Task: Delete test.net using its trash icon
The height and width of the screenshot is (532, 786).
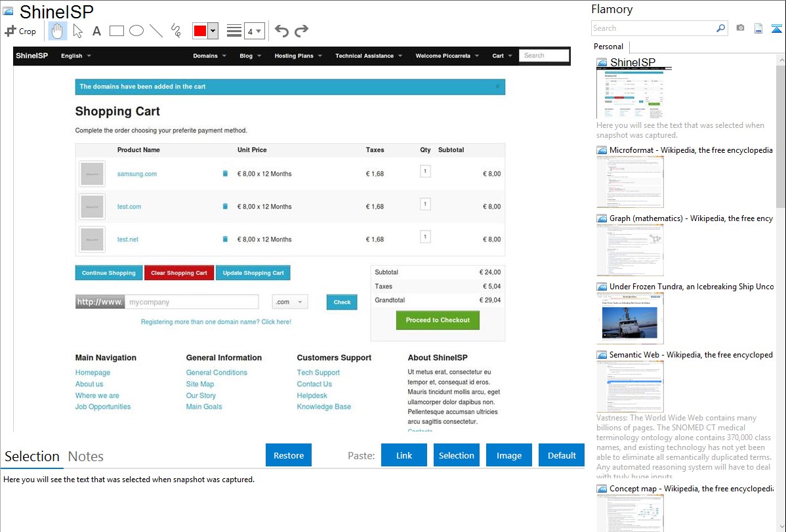Action: [225, 239]
